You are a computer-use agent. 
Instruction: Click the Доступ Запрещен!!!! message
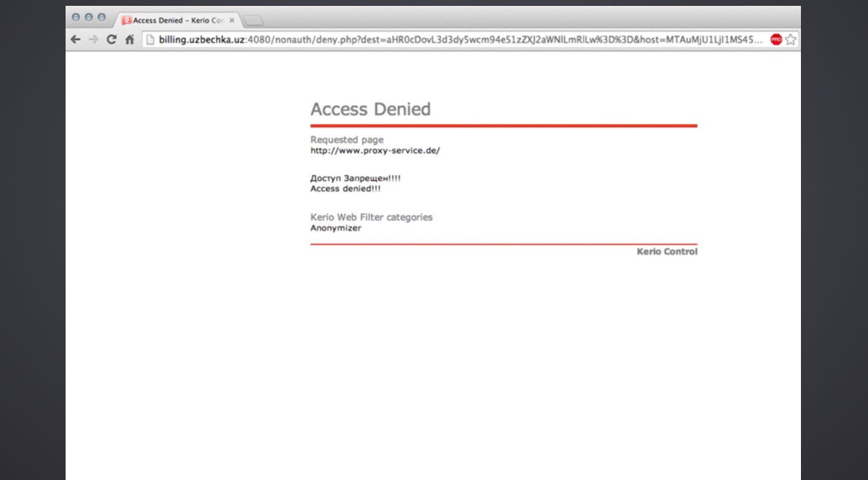(356, 179)
